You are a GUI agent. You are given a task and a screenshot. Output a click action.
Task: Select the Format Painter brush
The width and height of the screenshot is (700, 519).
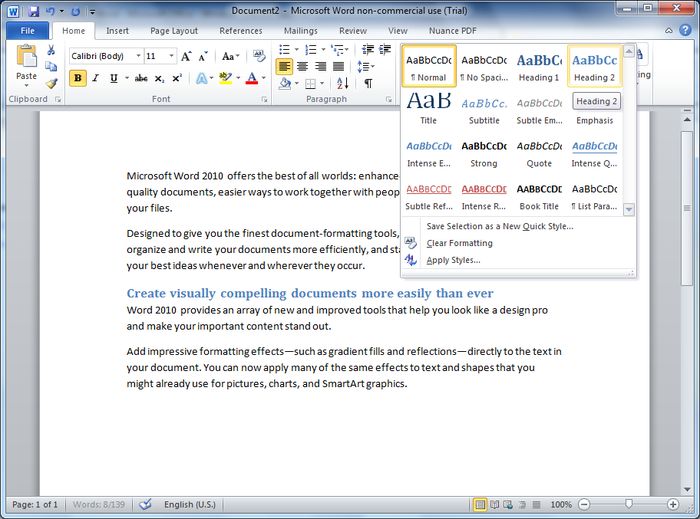(x=51, y=83)
